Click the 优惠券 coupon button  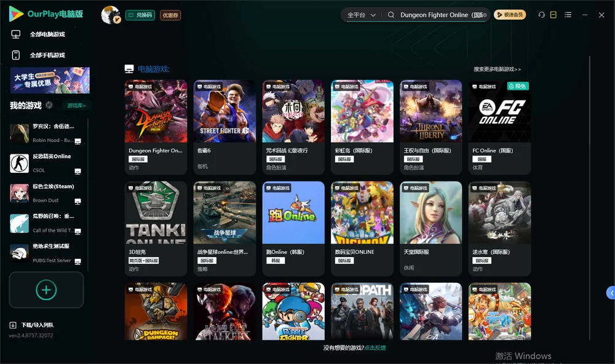pyautogui.click(x=170, y=15)
